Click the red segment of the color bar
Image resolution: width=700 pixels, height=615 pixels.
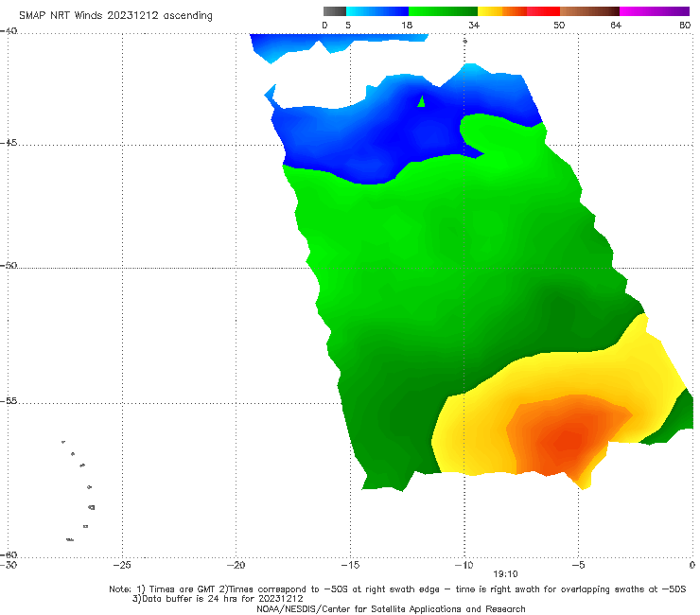pos(543,11)
